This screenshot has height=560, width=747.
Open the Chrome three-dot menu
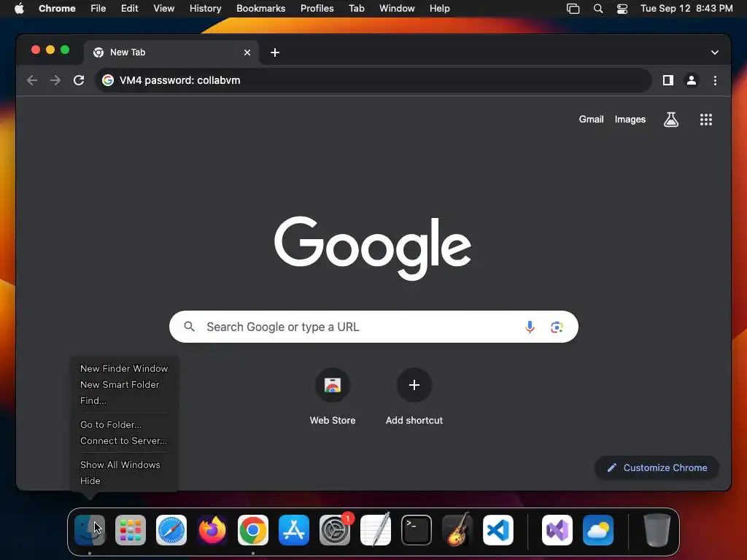pyautogui.click(x=715, y=80)
